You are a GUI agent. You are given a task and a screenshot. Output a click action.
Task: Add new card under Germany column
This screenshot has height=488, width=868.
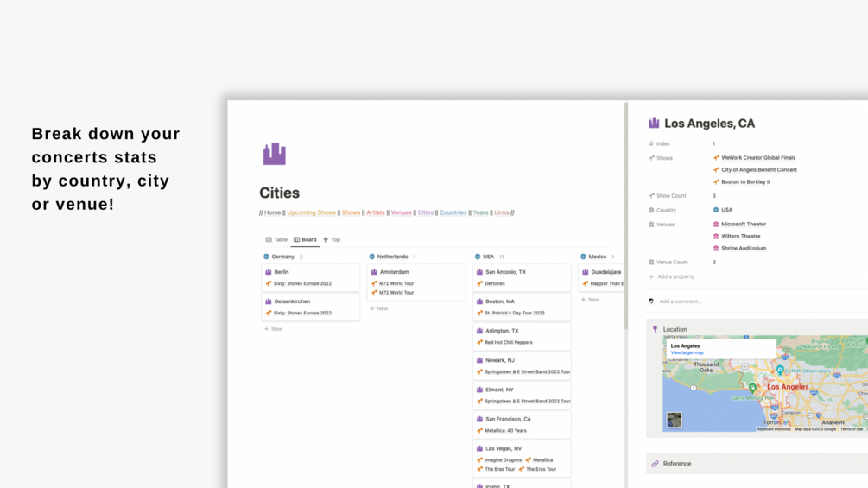(273, 329)
